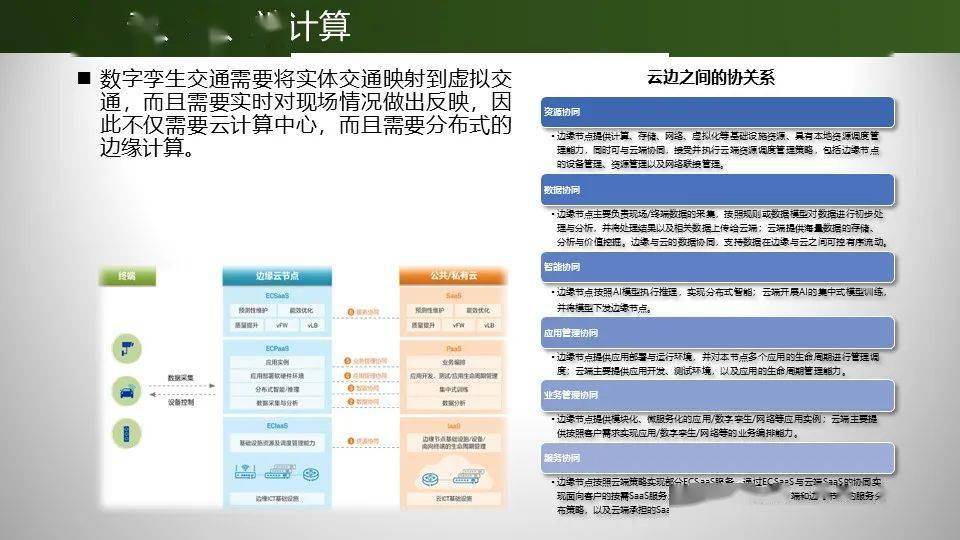Click the 资源协同 blue section bar
960x540 pixels.
pyautogui.click(x=717, y=111)
